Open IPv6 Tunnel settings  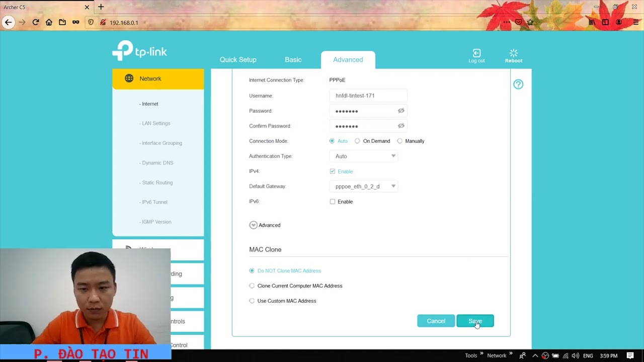(153, 202)
